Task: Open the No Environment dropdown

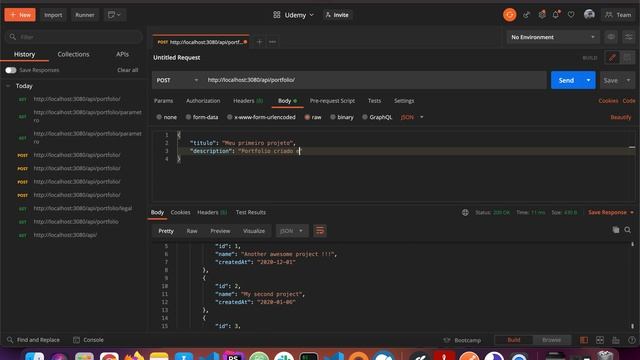Action: click(553, 37)
